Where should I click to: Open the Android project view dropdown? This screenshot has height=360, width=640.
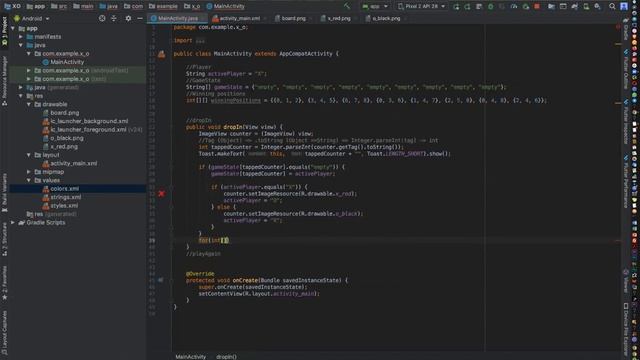coord(31,18)
